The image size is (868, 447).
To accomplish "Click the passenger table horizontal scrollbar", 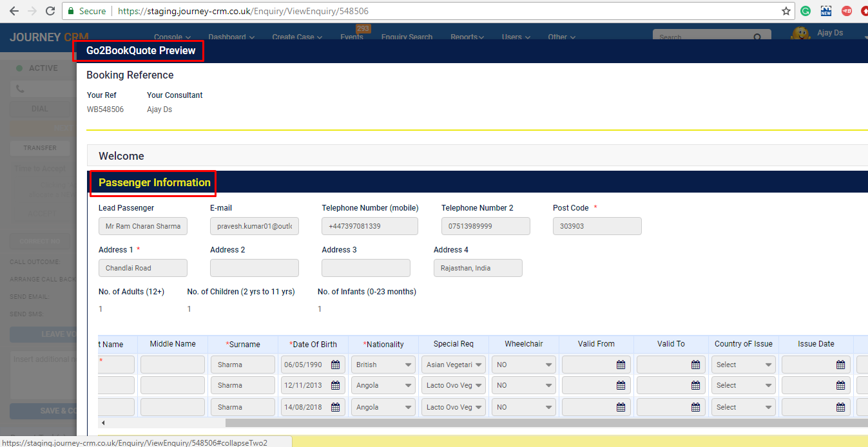I will pos(546,423).
